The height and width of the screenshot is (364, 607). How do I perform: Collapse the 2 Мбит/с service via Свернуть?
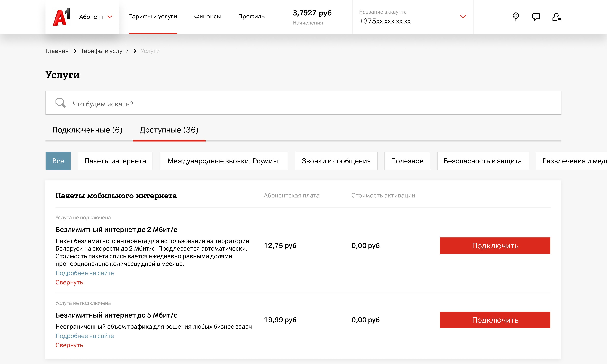69,282
